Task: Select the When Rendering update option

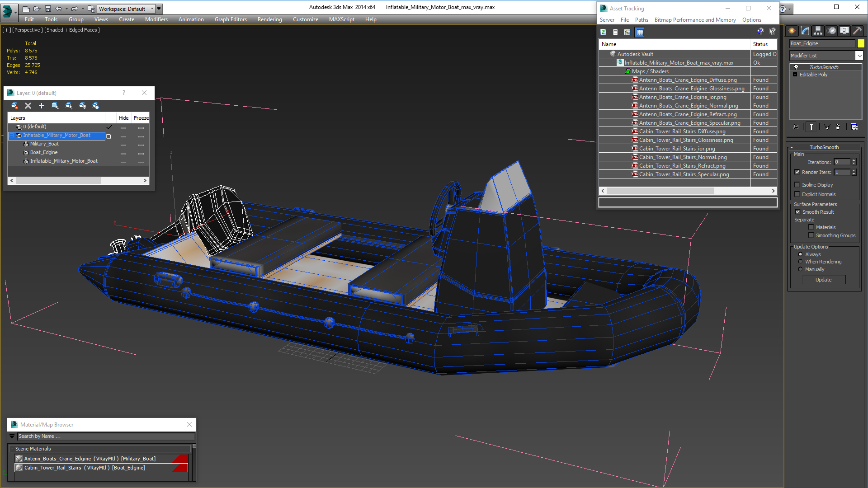Action: pos(801,262)
